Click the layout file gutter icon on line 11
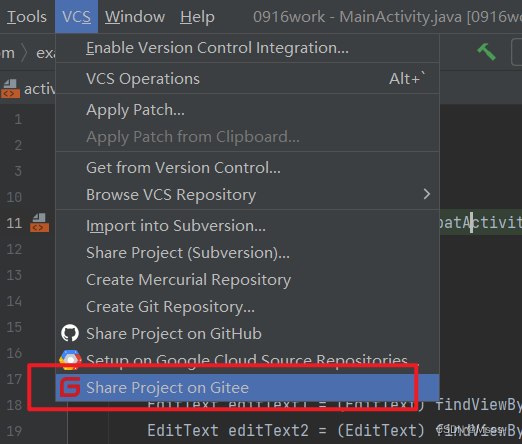The image size is (522, 444). (39, 223)
